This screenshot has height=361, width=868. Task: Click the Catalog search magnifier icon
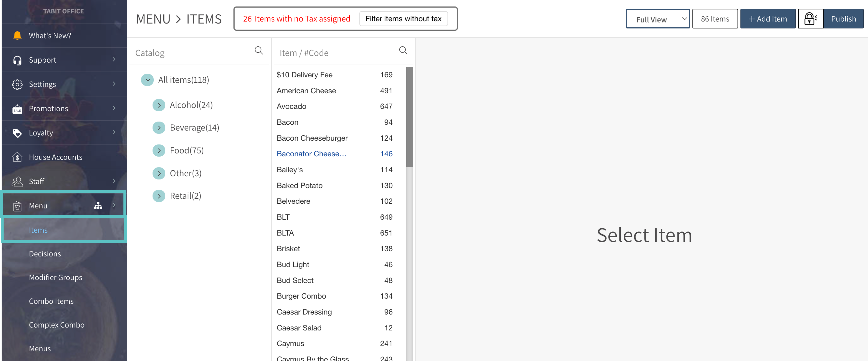pos(258,51)
